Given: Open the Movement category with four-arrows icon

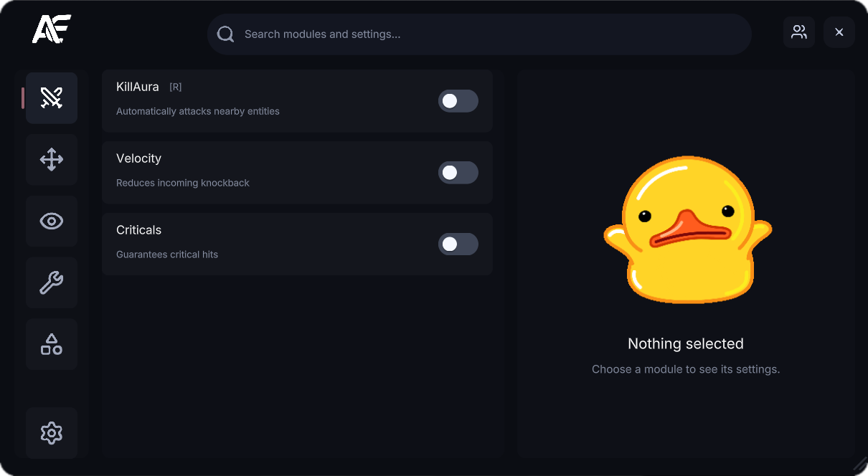Looking at the screenshot, I should [x=52, y=159].
